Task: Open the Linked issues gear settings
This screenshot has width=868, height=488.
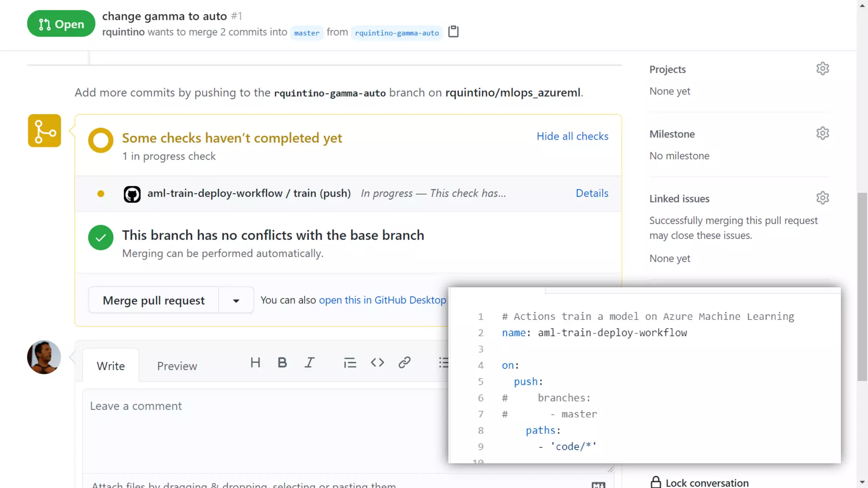Action: [822, 198]
